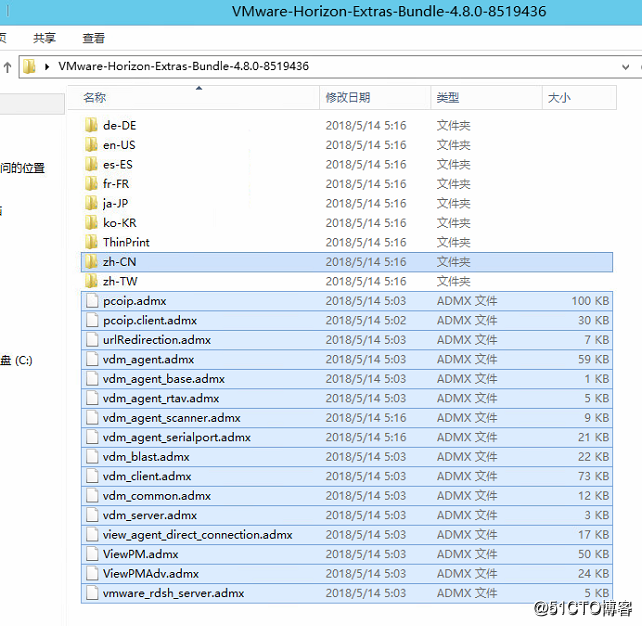The image size is (642, 626).
Task: Select the folder name ThinPrint
Action: (x=126, y=242)
